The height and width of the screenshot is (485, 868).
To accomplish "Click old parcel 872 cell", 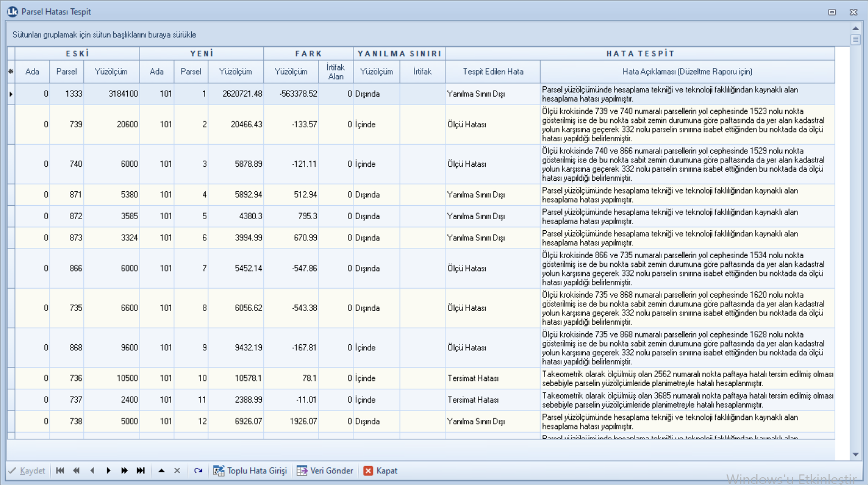I will tap(67, 216).
